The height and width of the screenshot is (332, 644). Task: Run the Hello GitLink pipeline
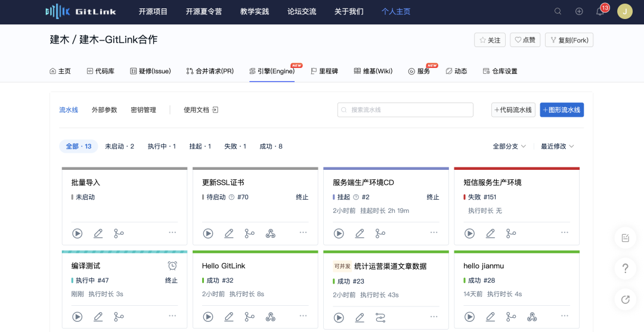coord(208,317)
